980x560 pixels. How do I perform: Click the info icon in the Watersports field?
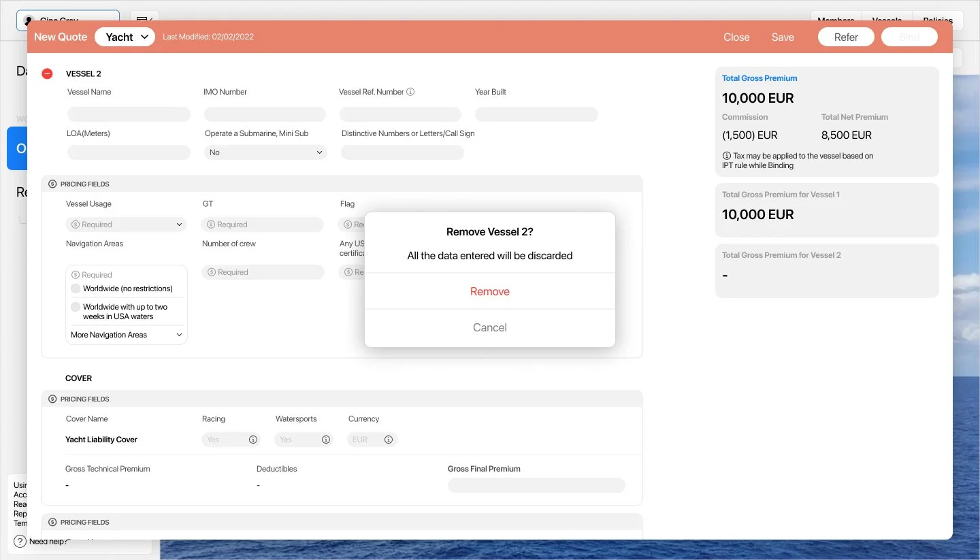tap(326, 440)
